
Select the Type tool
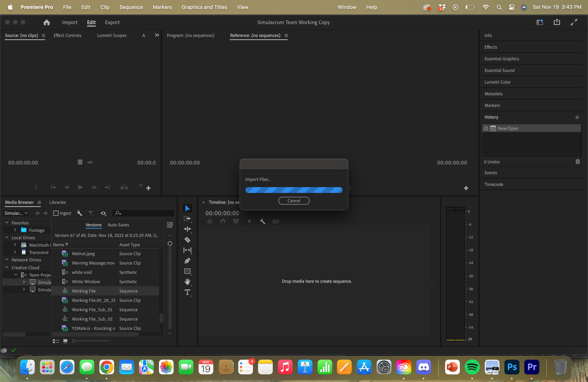pos(187,292)
